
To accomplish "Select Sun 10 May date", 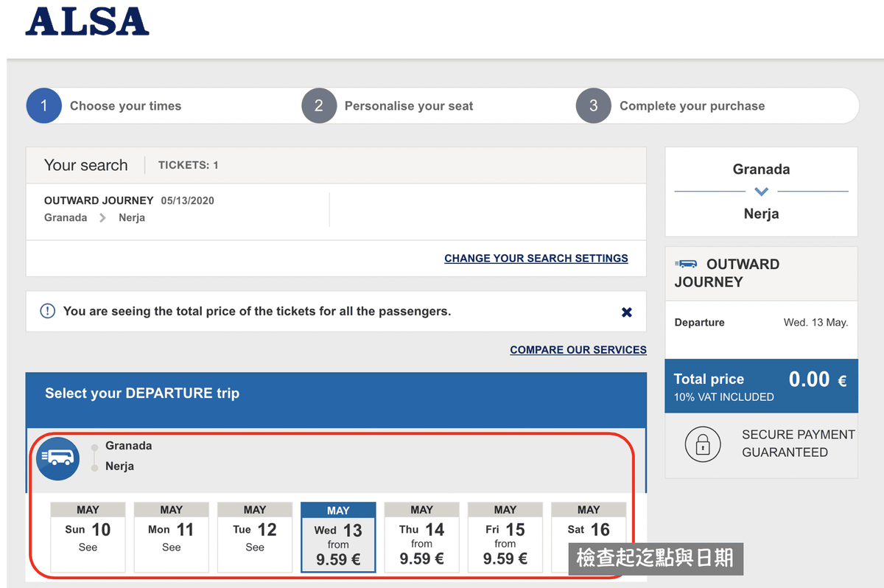I will coord(88,537).
